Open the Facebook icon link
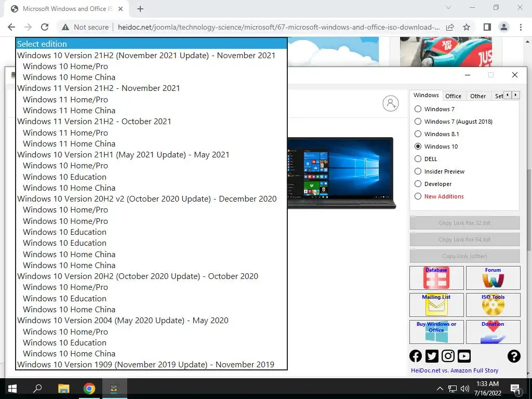This screenshot has width=532, height=399. (416, 356)
